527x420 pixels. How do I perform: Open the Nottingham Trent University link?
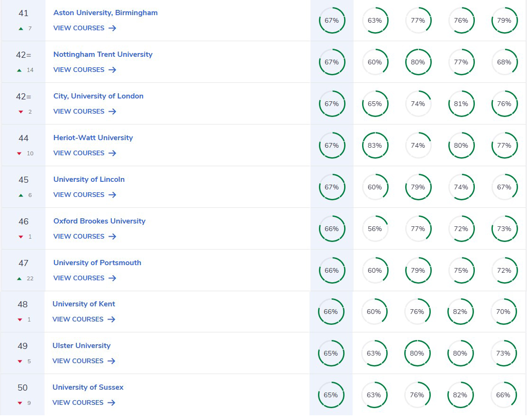[103, 54]
